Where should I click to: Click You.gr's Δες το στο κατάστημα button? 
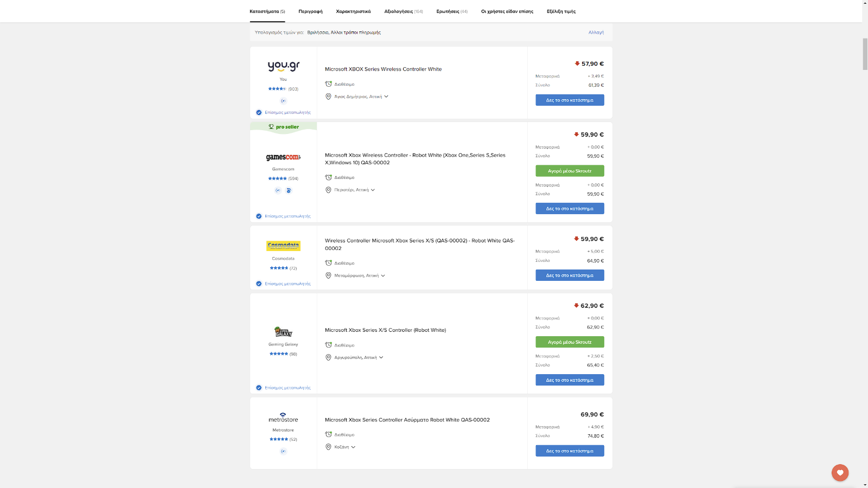tap(570, 100)
